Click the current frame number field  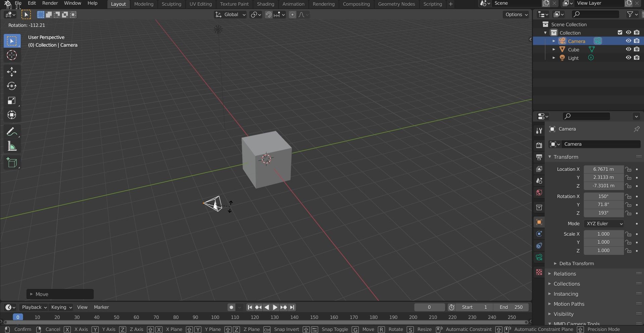[429, 307]
